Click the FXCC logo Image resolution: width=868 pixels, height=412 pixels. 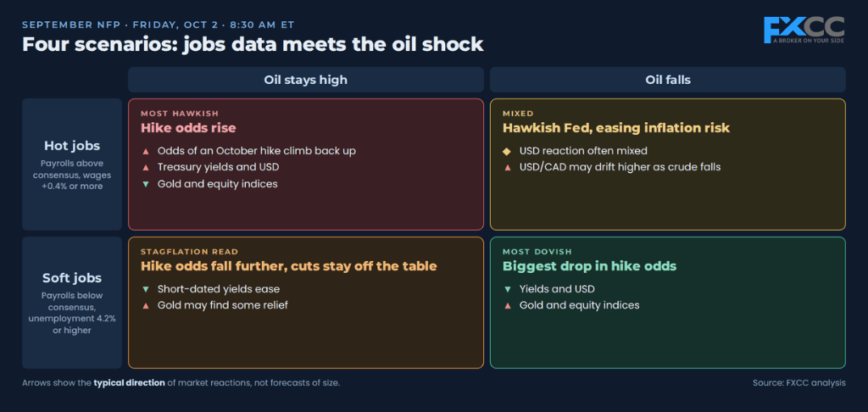tap(804, 30)
